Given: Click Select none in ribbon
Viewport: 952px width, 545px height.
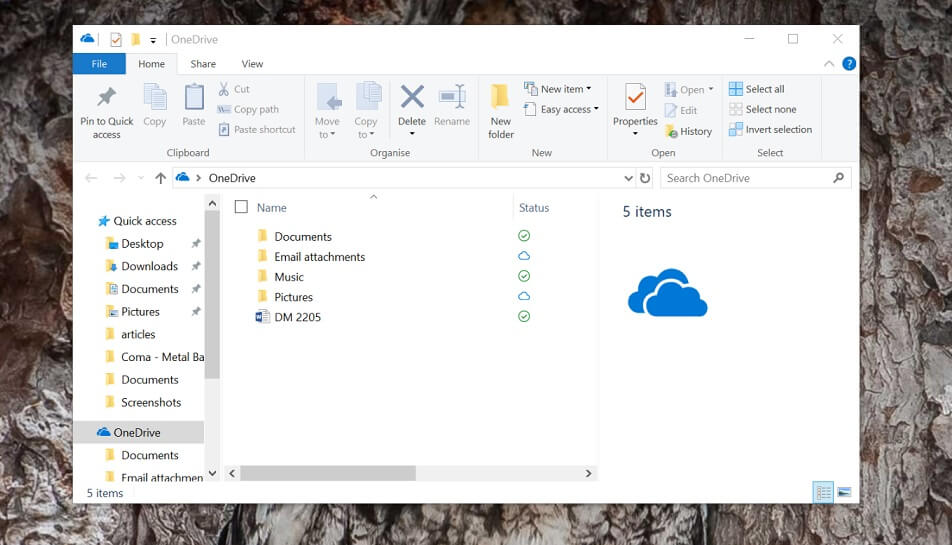Looking at the screenshot, I should 763,109.
